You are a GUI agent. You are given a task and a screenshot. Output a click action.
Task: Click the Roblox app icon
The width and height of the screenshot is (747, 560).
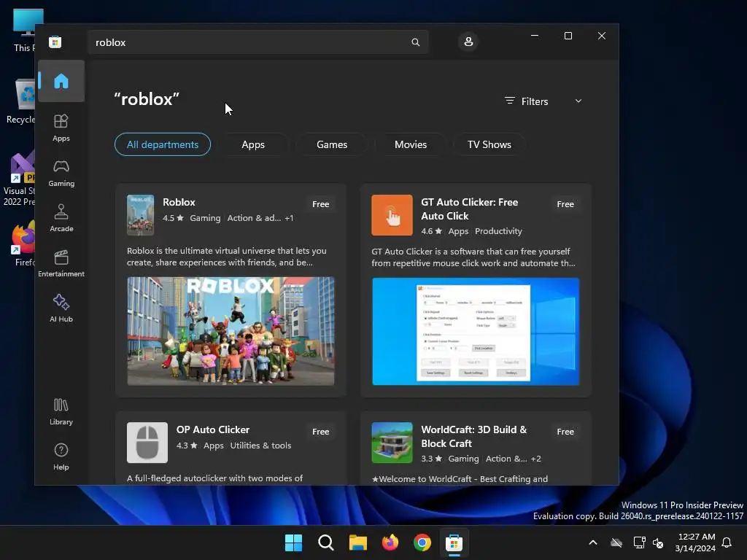(x=140, y=215)
